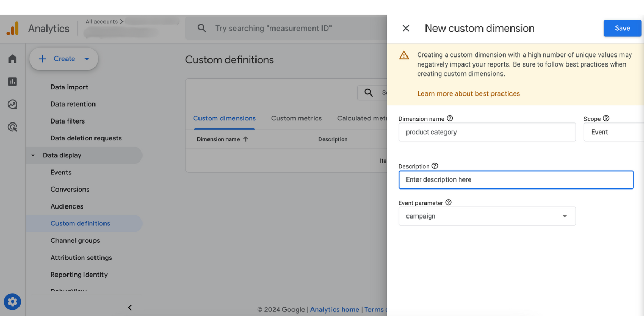Open Admin settings via the gear icon
The image size is (644, 331).
(x=12, y=301)
